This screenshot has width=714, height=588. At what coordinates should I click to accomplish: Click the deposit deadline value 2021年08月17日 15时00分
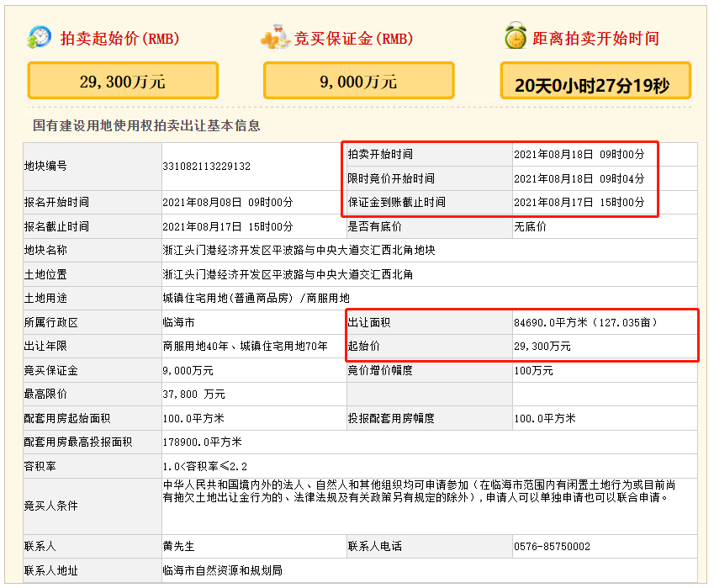point(579,203)
